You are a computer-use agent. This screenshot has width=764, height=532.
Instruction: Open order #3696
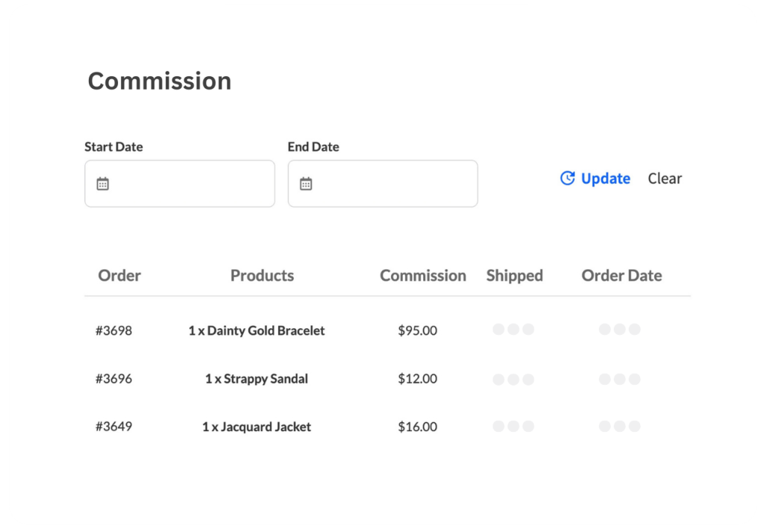tap(113, 378)
